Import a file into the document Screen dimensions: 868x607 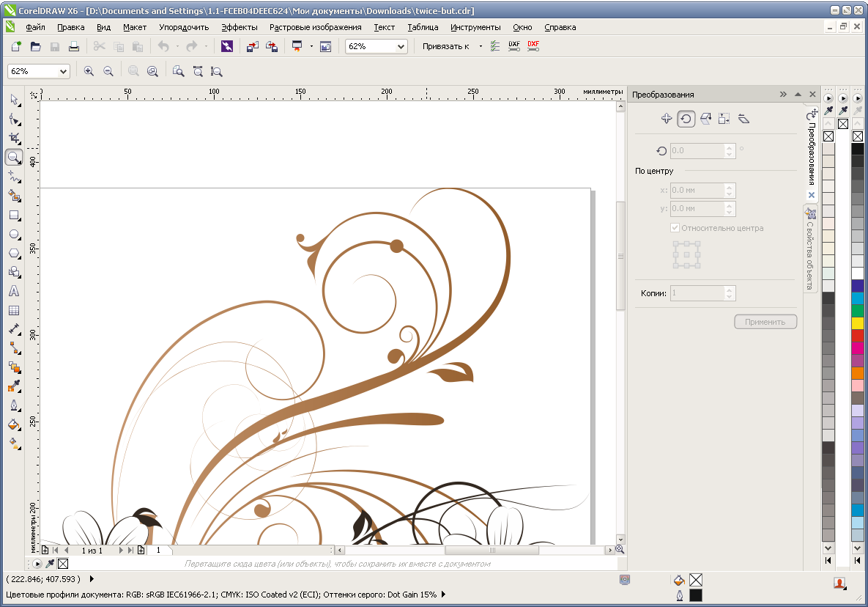[253, 46]
